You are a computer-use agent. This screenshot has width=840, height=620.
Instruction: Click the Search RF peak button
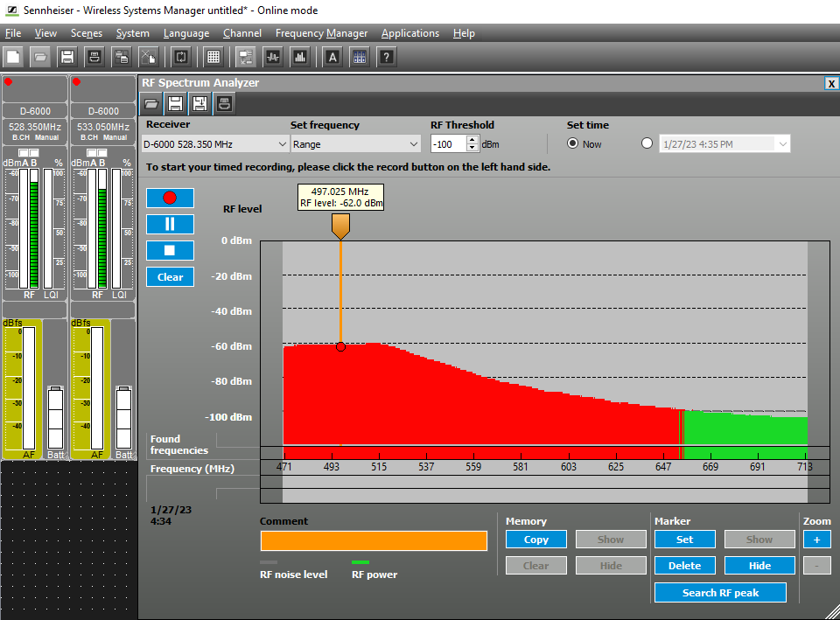pos(720,593)
